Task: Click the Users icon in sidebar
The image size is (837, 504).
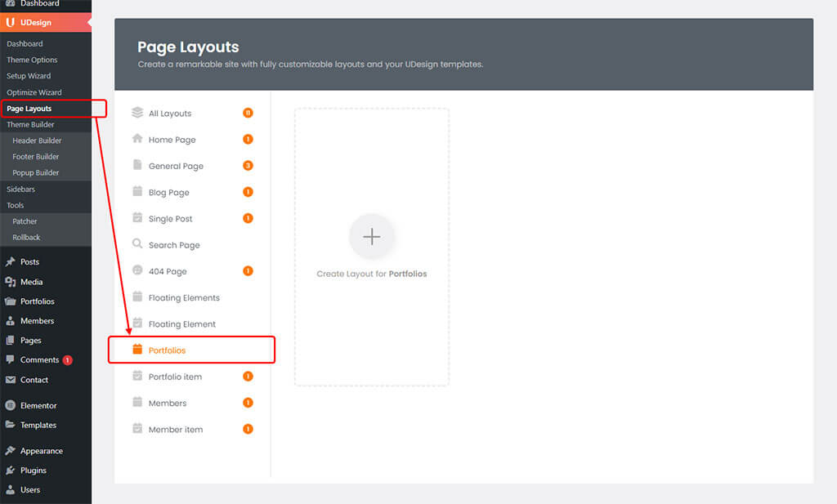Action: pyautogui.click(x=11, y=489)
